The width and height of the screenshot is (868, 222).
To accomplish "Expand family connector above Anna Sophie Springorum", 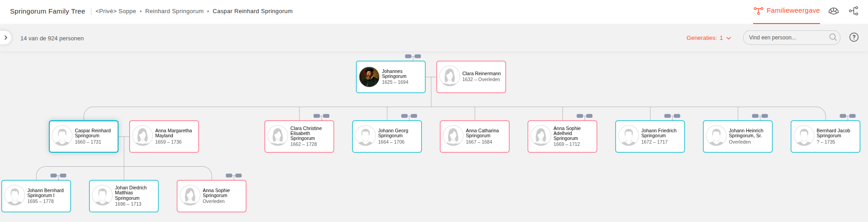I will 233,175.
